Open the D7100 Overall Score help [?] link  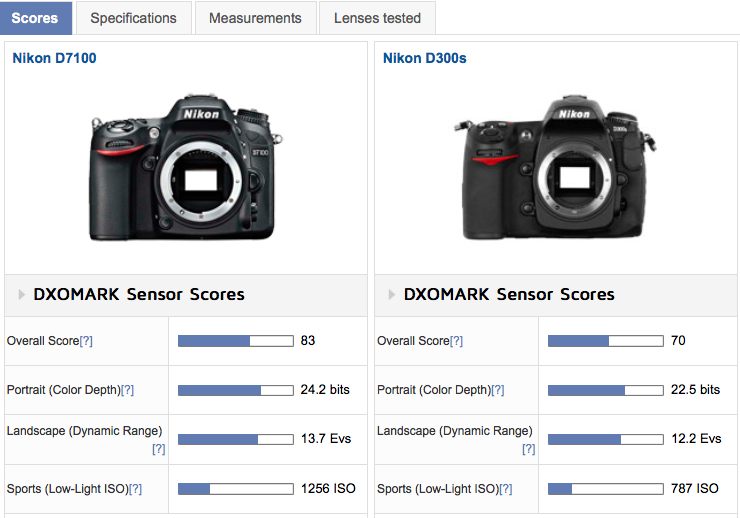pyautogui.click(x=86, y=341)
